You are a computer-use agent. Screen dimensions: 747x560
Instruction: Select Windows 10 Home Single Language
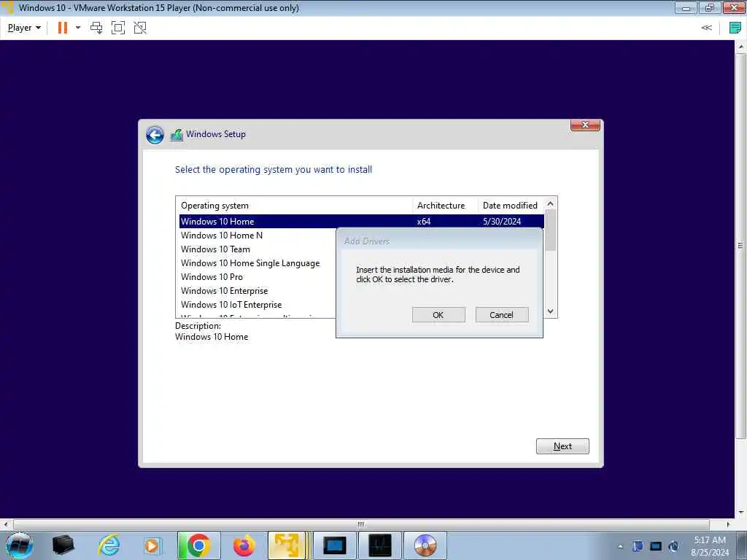pyautogui.click(x=250, y=262)
